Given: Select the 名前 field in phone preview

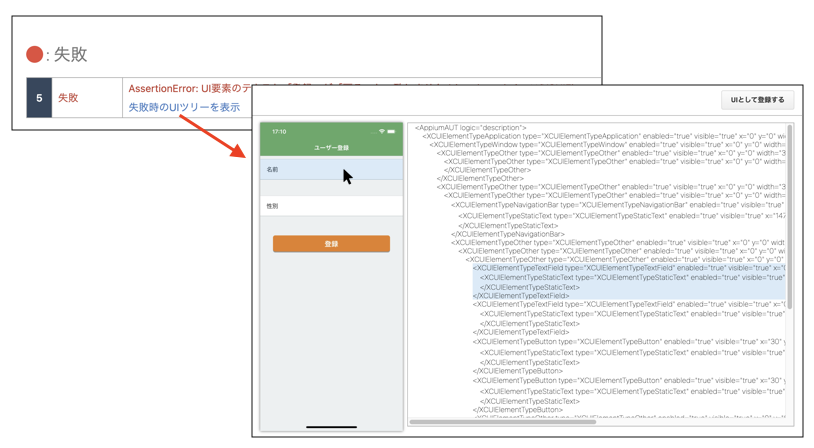Looking at the screenshot, I should click(x=331, y=169).
